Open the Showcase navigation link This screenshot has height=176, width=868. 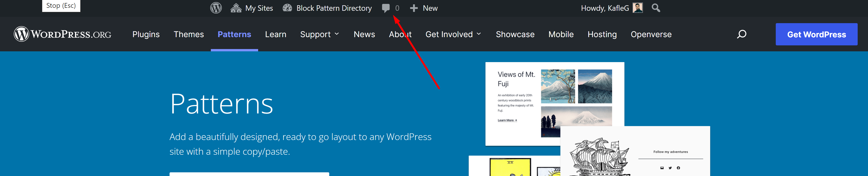pos(515,34)
